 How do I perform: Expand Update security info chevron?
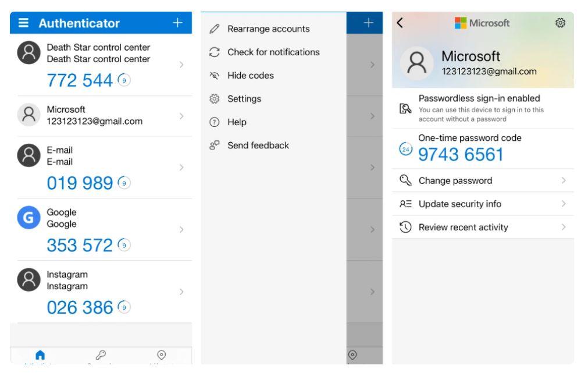point(564,204)
